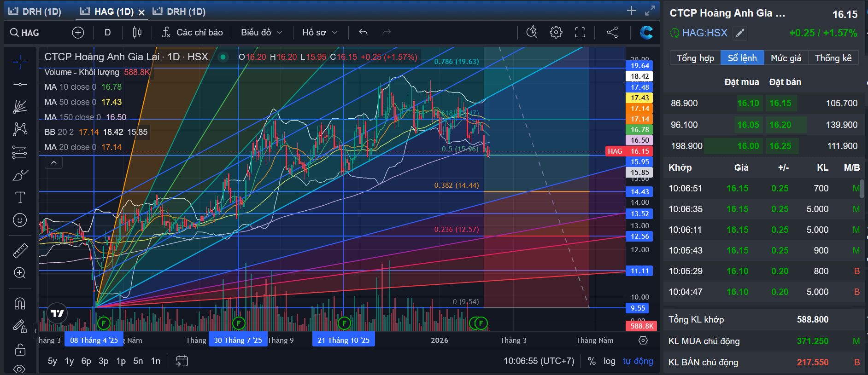
Task: Open the go-to-date calendar icon
Action: [182, 361]
